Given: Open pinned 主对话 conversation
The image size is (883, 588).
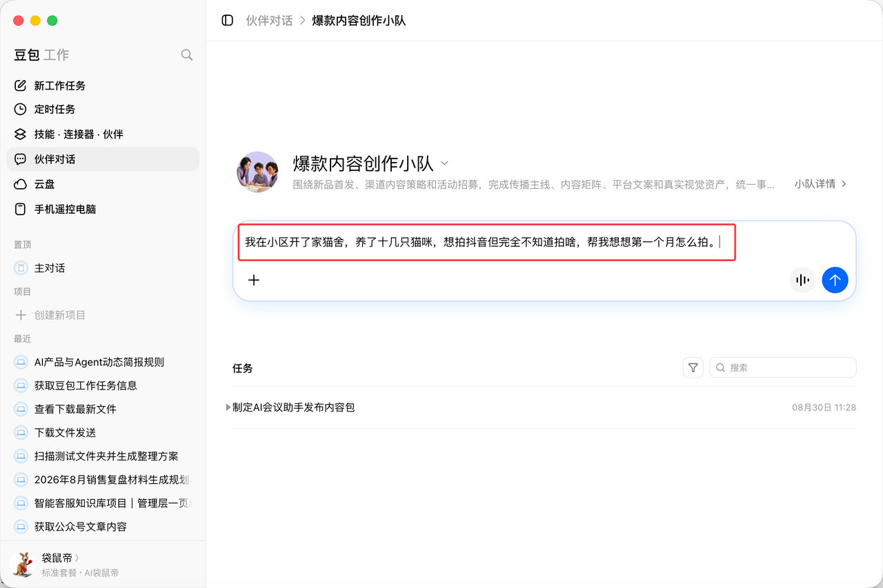Looking at the screenshot, I should coord(103,267).
